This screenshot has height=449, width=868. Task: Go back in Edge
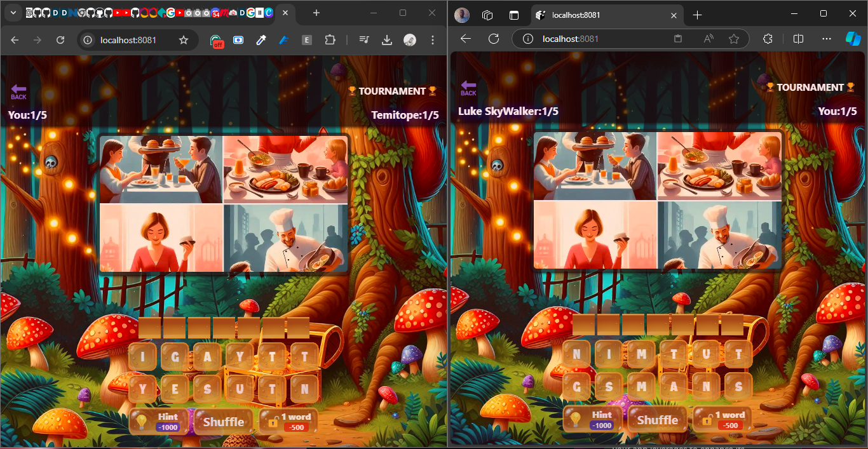pyautogui.click(x=466, y=39)
